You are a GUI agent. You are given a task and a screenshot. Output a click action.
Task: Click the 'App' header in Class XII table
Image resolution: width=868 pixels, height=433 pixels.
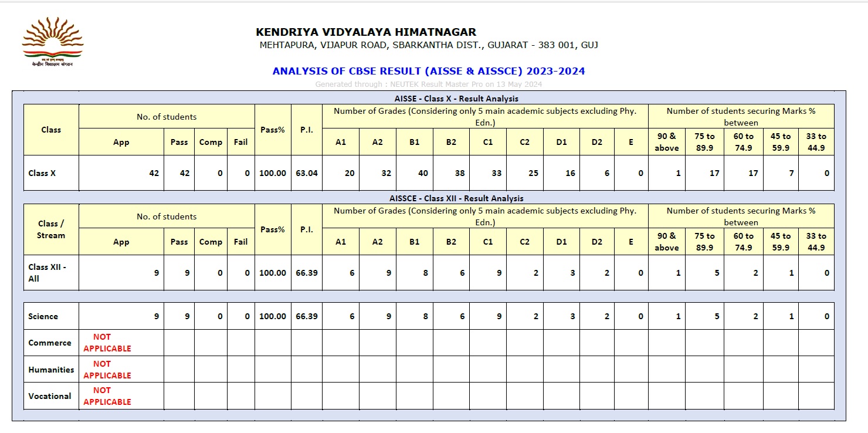pos(121,242)
